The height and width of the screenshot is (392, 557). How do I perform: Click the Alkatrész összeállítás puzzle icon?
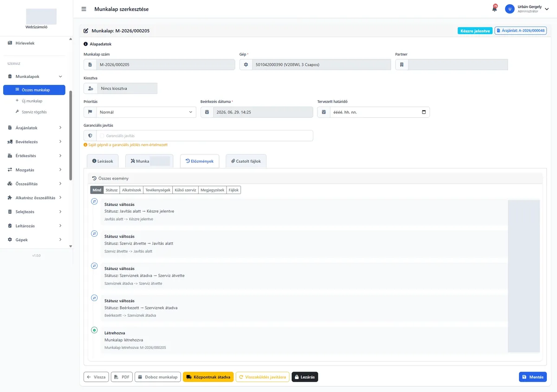(10, 198)
